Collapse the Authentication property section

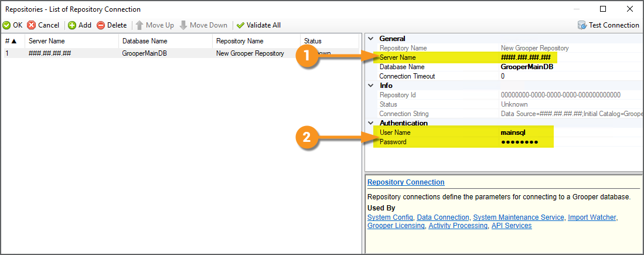(370, 123)
